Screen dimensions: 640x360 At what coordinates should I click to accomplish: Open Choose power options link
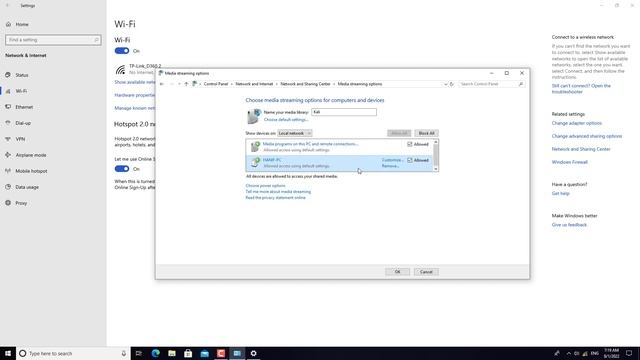[265, 186]
